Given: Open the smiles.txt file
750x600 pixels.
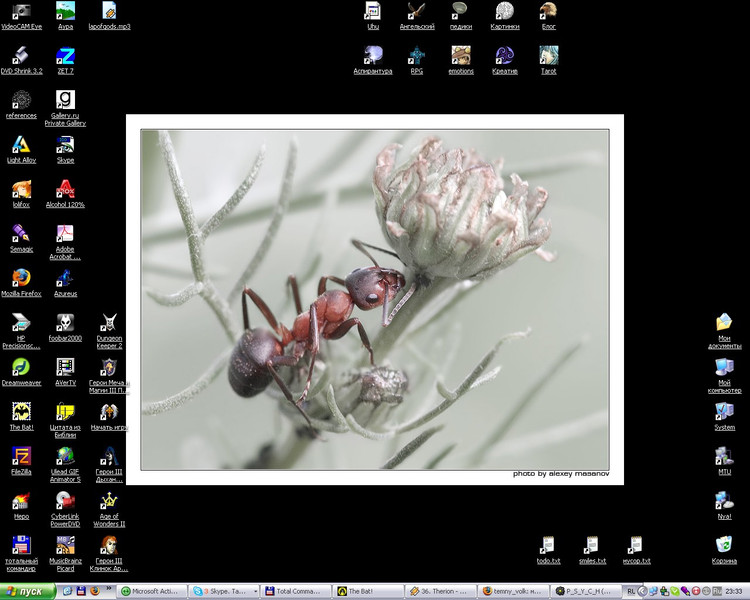Looking at the screenshot, I should tap(592, 550).
